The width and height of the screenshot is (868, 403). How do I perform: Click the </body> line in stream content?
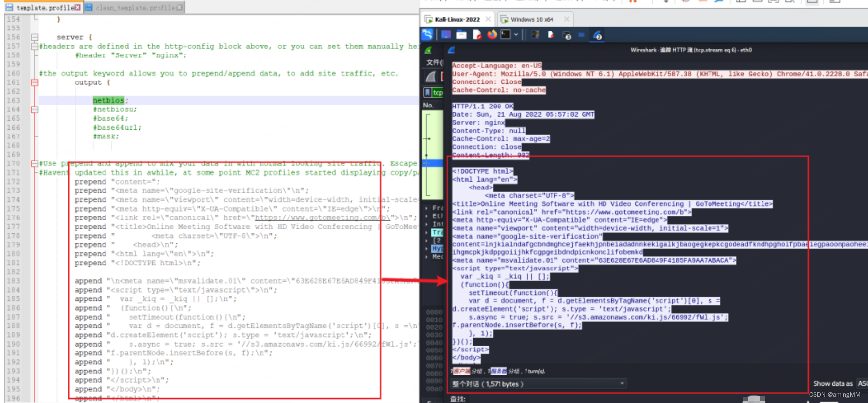[466, 357]
